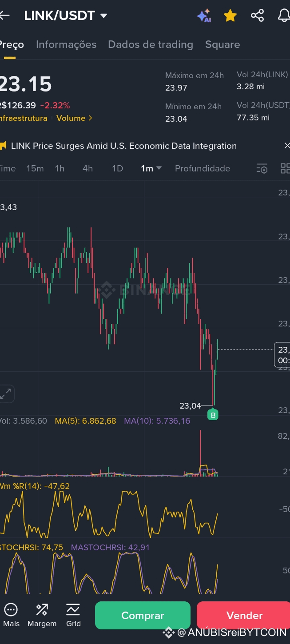Image resolution: width=290 pixels, height=644 pixels.
Task: Tap the megaphone announcement icon
Action: coord(3,145)
